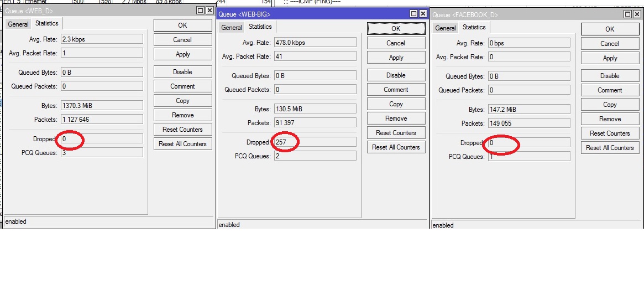Add a Comment to the WEB-BIG queue
The height and width of the screenshot is (299, 644).
[396, 90]
